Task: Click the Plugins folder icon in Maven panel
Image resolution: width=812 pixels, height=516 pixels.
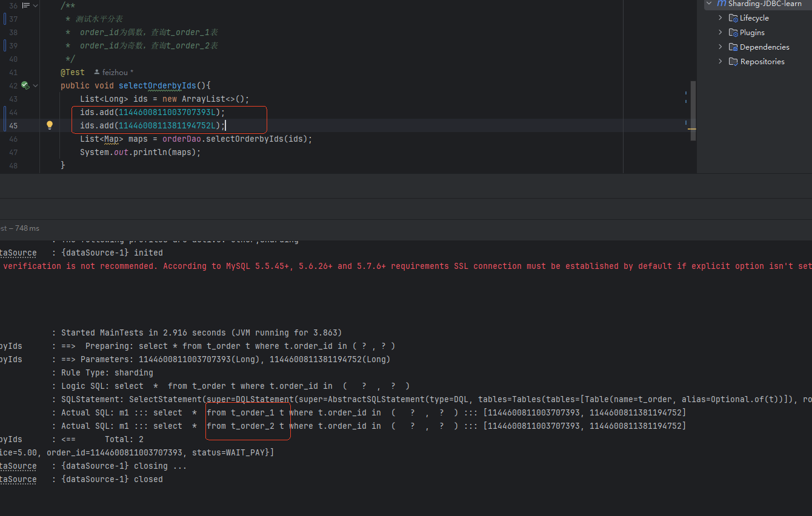Action: (733, 33)
